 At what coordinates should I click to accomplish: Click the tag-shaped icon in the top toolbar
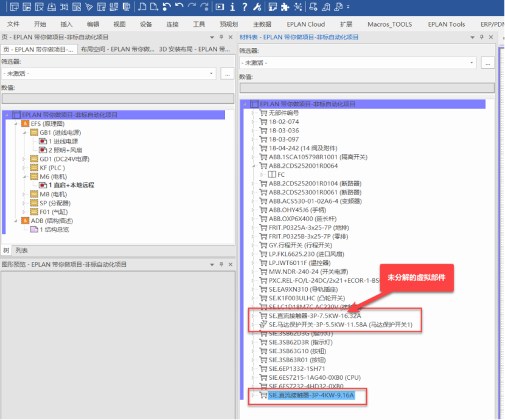(x=89, y=7)
